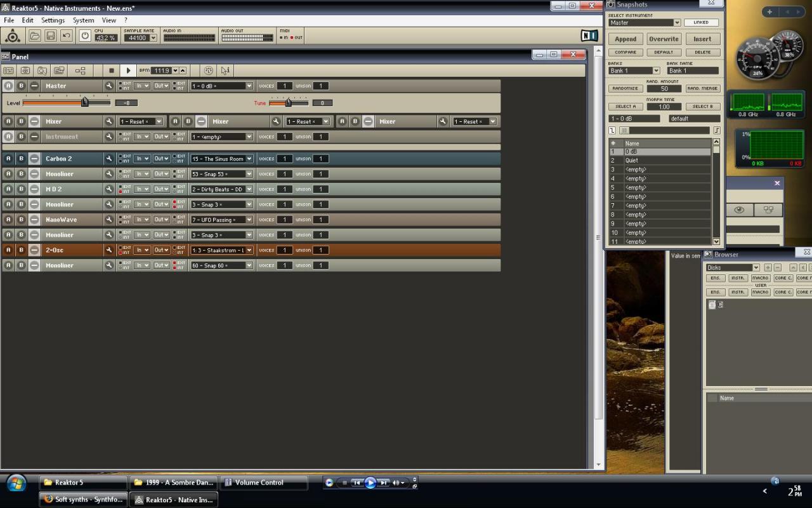
Task: Stop the clock with the stop button
Action: click(x=112, y=70)
